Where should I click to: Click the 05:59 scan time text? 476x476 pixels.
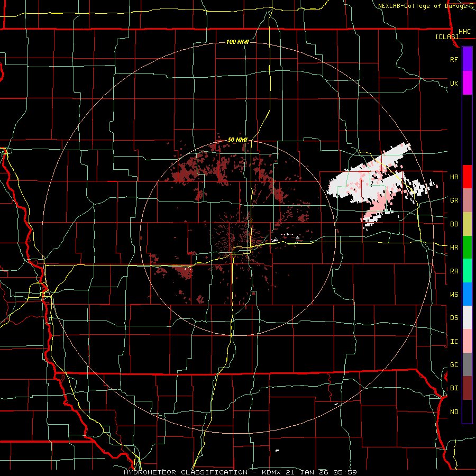(346, 472)
